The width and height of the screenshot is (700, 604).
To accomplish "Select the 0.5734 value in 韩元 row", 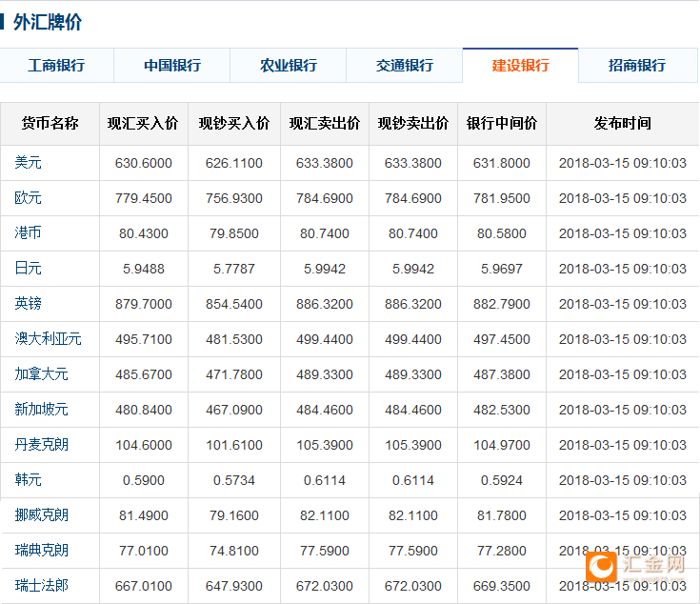I will (x=234, y=480).
